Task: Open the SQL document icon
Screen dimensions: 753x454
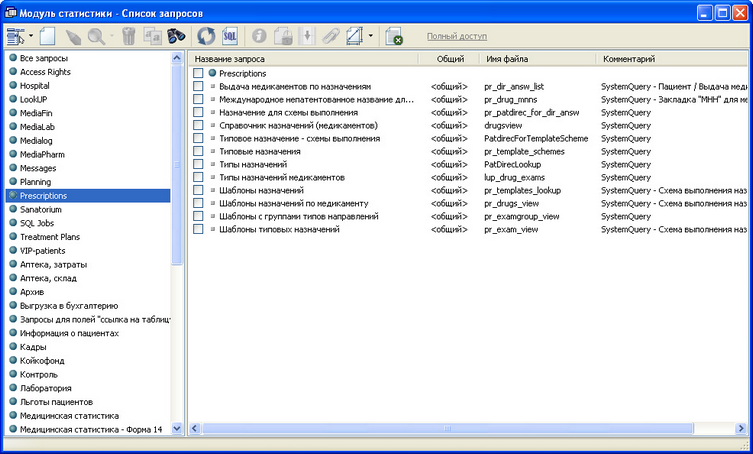Action: (x=230, y=36)
